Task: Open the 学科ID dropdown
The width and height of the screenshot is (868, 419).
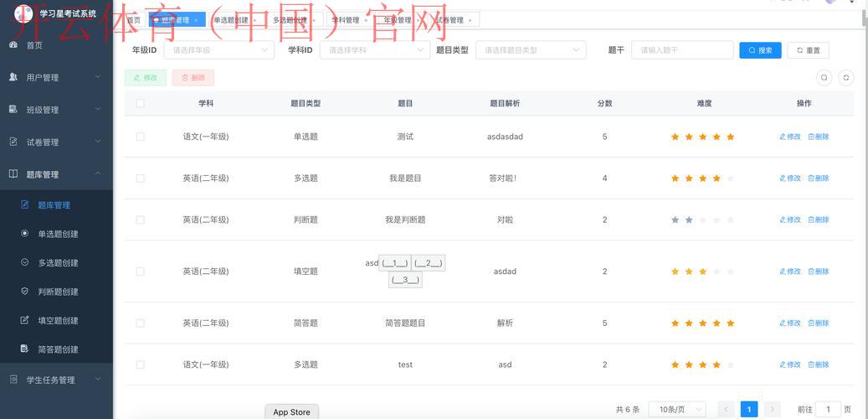Action: (x=375, y=50)
